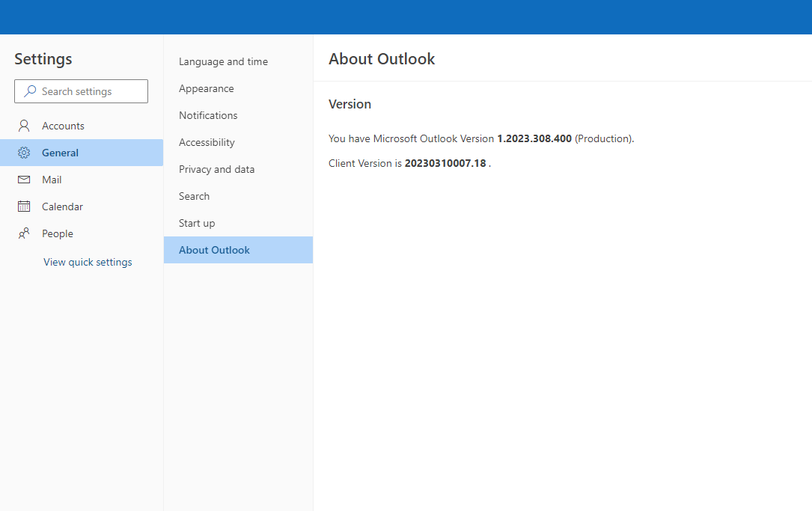Viewport: 812px width, 511px height.
Task: Focus the Search settings input field
Action: point(82,91)
